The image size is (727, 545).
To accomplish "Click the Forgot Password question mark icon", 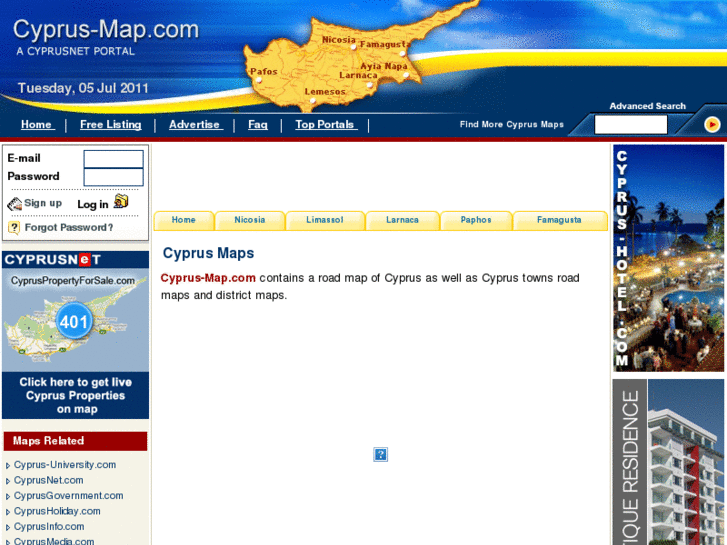I will pyautogui.click(x=14, y=227).
